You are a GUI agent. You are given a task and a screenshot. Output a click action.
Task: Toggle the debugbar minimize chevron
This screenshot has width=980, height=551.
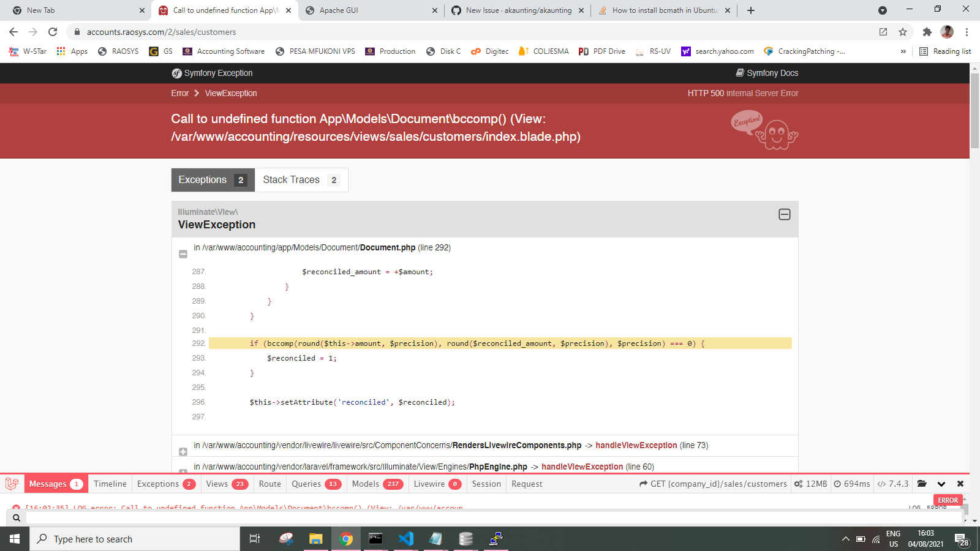[941, 484]
